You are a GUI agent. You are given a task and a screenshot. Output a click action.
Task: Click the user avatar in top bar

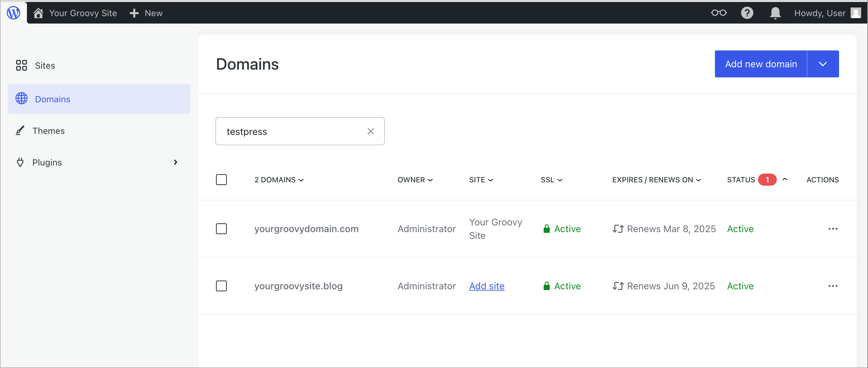856,13
